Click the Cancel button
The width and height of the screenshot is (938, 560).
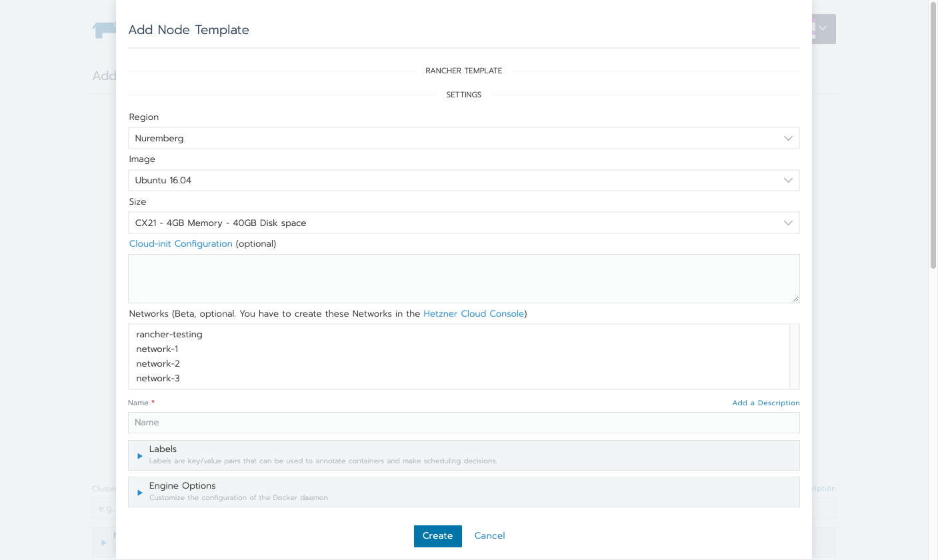pos(489,536)
